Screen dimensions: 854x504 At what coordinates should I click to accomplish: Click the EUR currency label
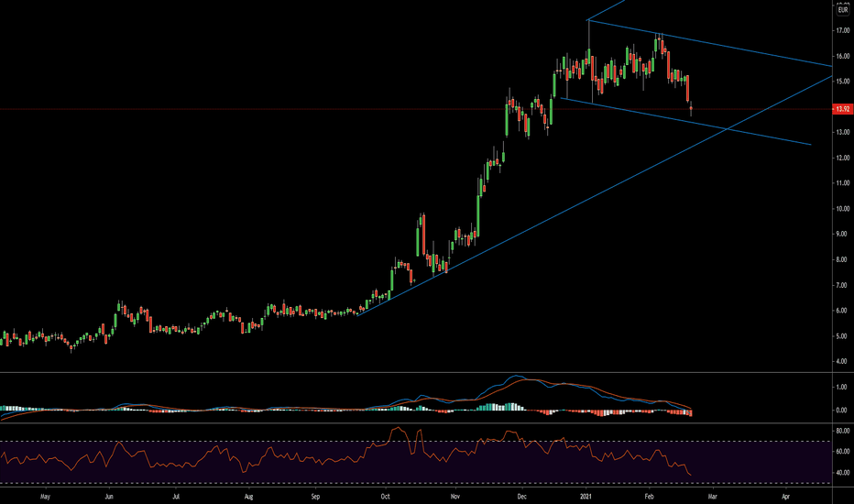pos(843,10)
